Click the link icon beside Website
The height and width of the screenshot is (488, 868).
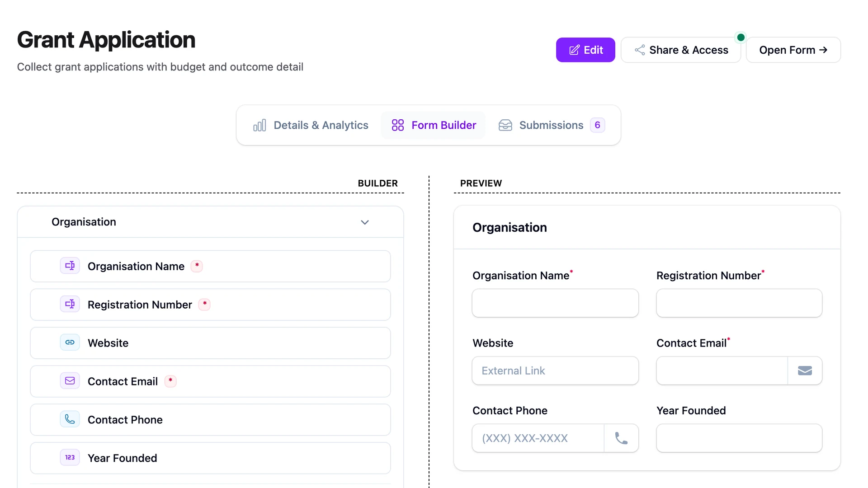point(70,343)
